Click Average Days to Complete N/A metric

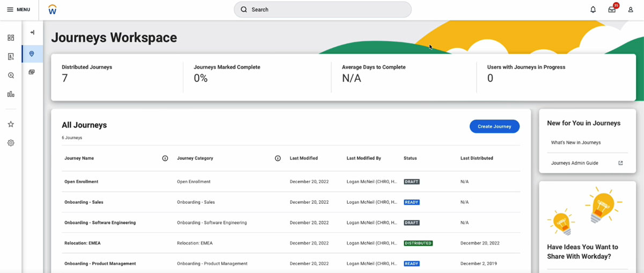click(x=352, y=78)
